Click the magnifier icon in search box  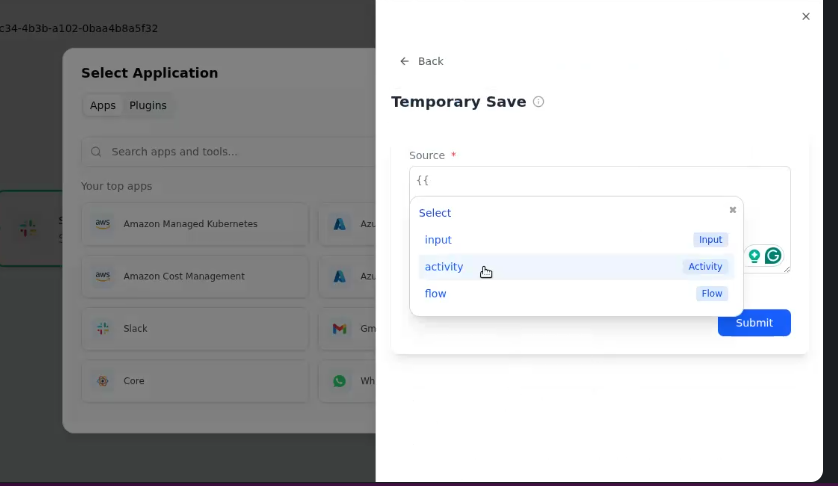pos(96,152)
